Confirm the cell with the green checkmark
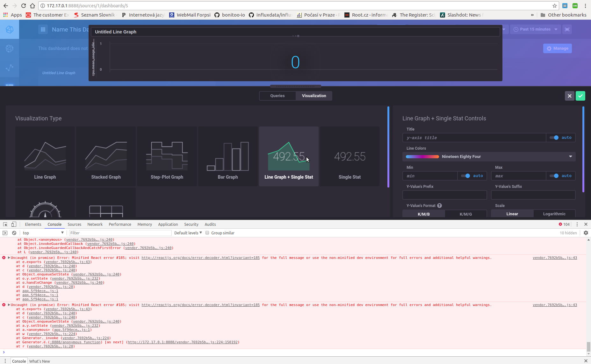This screenshot has width=591, height=364. 580,96
